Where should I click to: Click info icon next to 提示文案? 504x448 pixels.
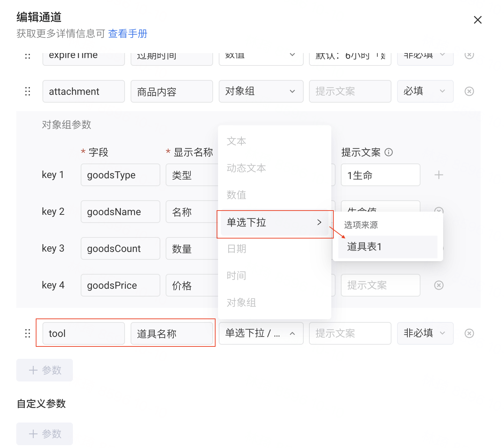pos(389,152)
